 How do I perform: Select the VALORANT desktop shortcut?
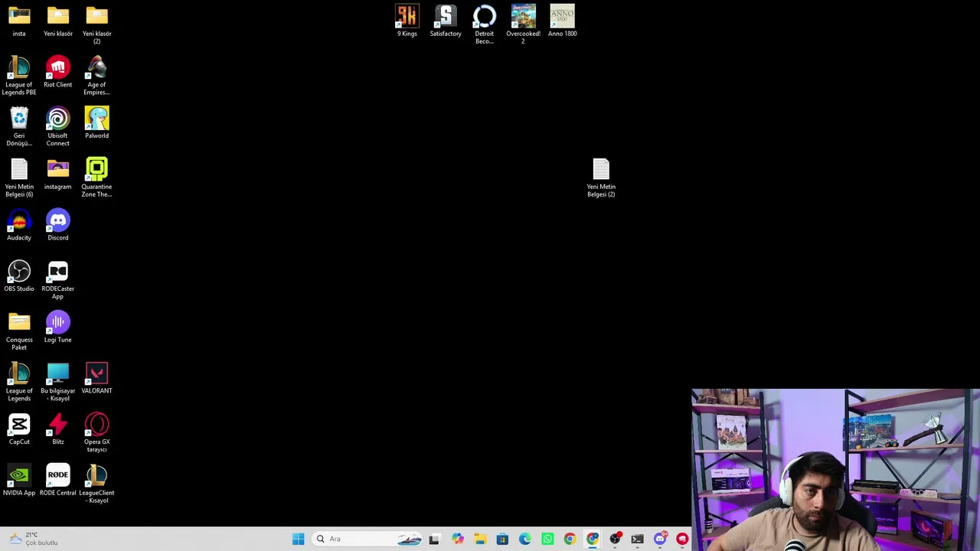click(96, 378)
